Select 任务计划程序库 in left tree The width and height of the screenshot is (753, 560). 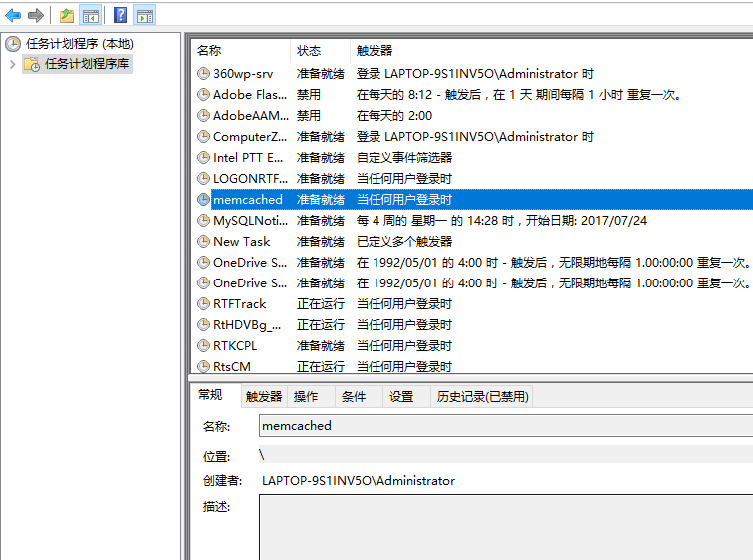(x=87, y=64)
